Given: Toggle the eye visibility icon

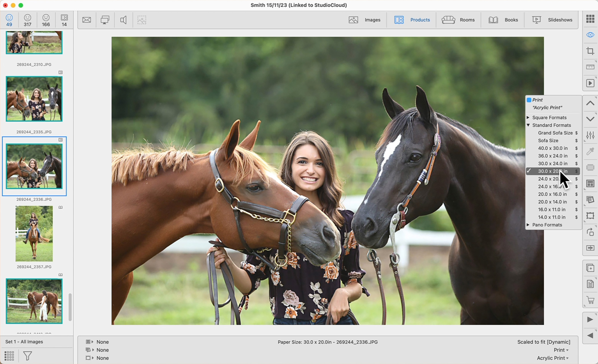Looking at the screenshot, I should pos(590,35).
